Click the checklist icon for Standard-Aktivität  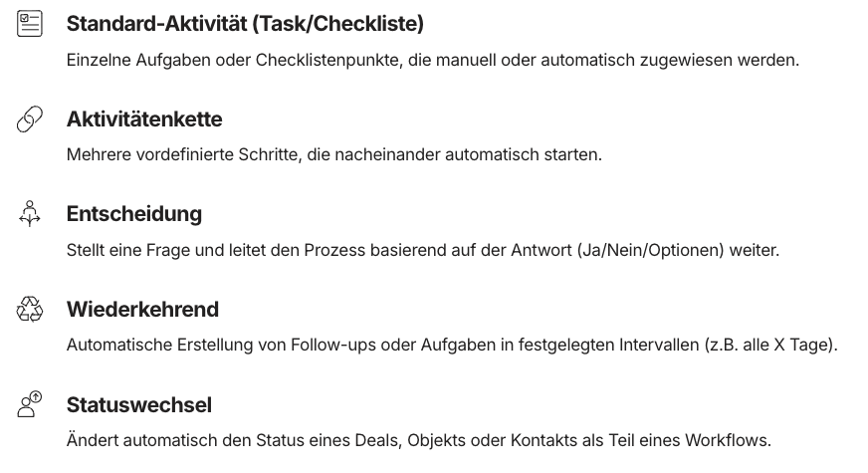pos(31,25)
